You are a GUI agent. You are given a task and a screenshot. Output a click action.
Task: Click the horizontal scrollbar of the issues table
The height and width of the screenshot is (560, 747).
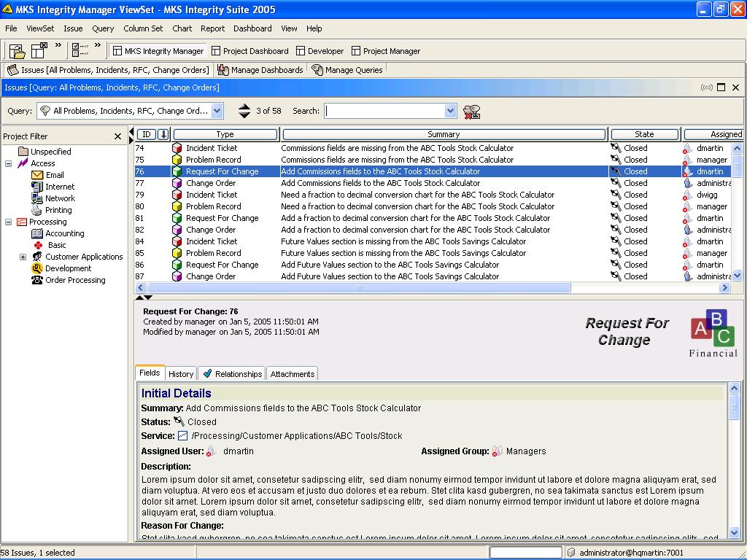pyautogui.click(x=359, y=287)
